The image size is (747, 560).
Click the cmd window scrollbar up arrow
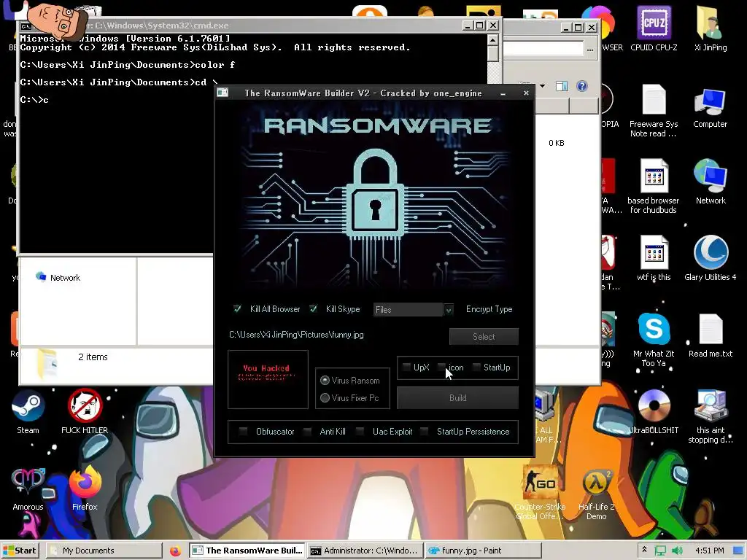pos(493,39)
